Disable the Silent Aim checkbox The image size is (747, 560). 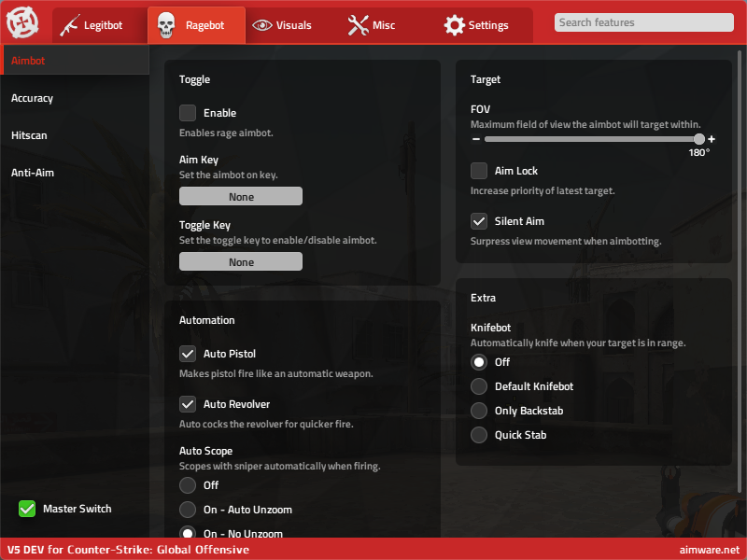[479, 221]
